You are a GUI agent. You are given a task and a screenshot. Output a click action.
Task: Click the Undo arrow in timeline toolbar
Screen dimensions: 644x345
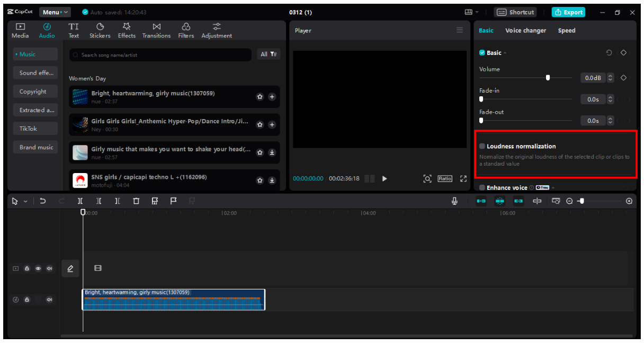pyautogui.click(x=43, y=201)
